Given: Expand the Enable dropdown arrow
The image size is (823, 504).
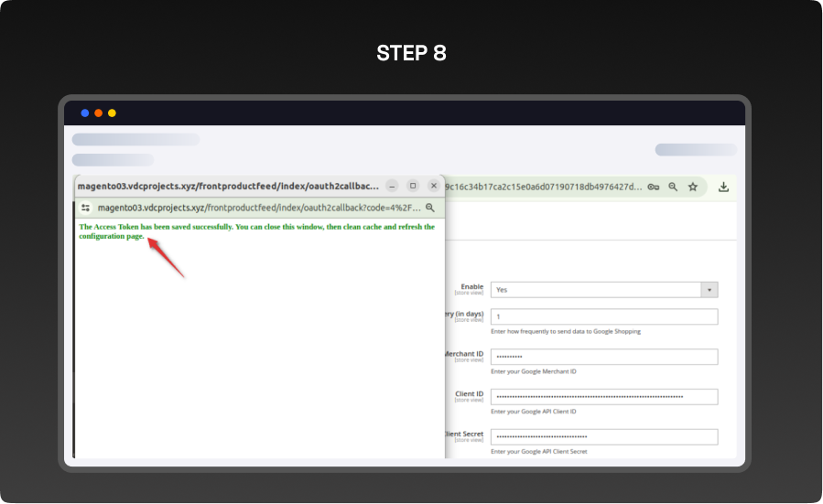Looking at the screenshot, I should (x=709, y=290).
